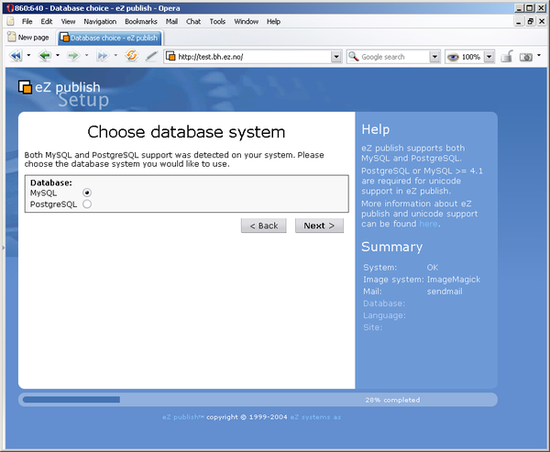This screenshot has width=550, height=452.
Task: Open the Forward history dropdown arrow
Action: tap(87, 55)
